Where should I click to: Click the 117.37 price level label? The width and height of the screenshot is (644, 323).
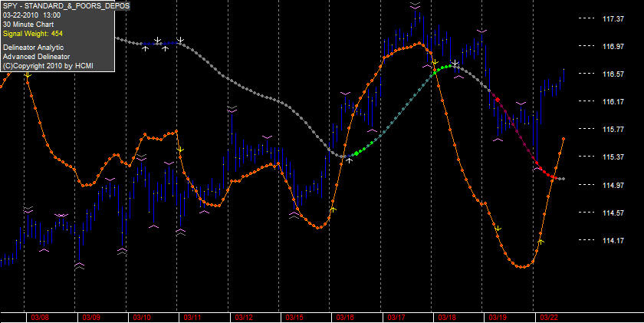[x=613, y=18]
